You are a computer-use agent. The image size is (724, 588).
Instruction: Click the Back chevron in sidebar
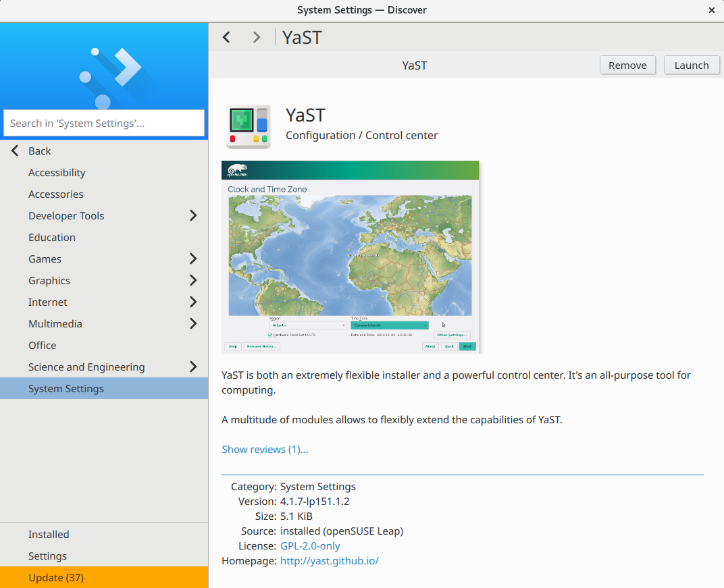tap(16, 151)
